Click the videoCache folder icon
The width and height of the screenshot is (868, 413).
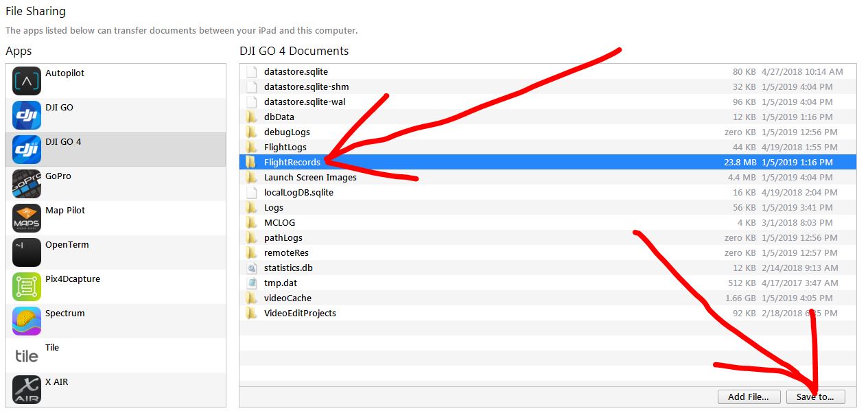click(251, 298)
